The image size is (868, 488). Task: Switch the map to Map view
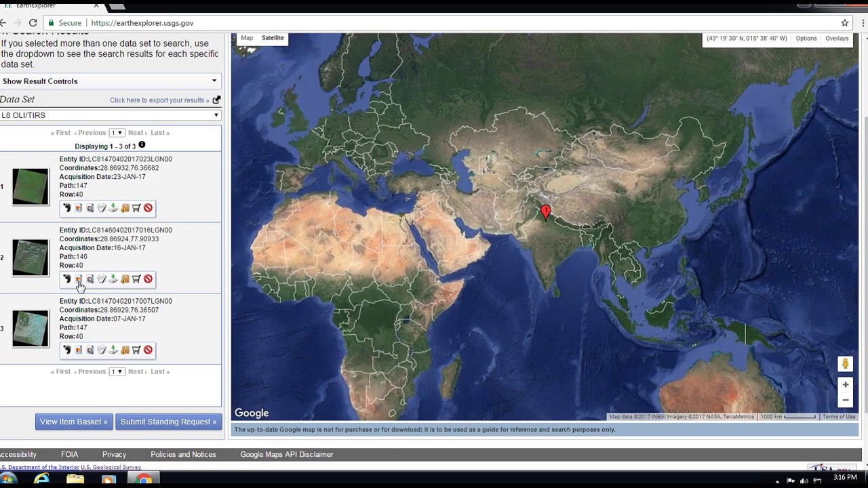tap(247, 38)
